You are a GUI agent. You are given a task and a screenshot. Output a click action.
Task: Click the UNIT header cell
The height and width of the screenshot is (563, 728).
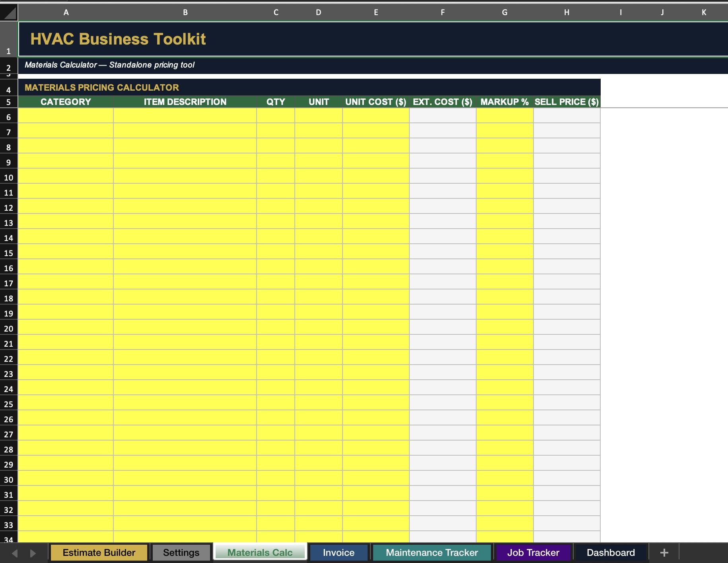coord(319,102)
